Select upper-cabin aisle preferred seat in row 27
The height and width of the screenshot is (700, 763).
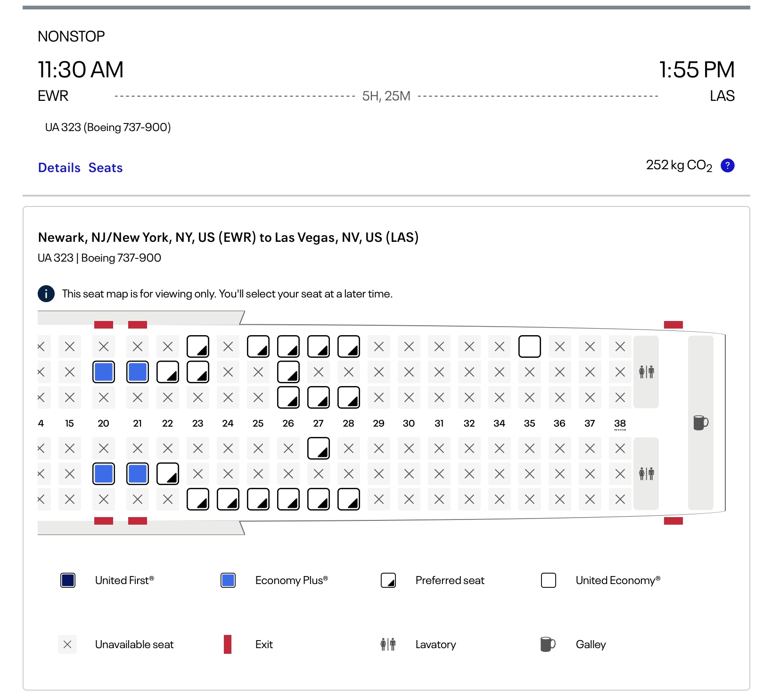(x=319, y=397)
